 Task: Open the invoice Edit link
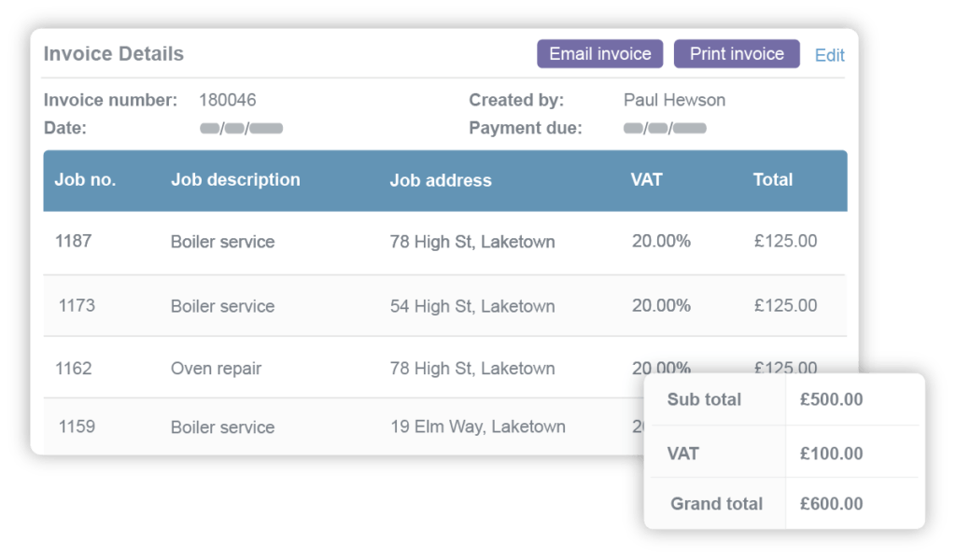click(x=829, y=55)
